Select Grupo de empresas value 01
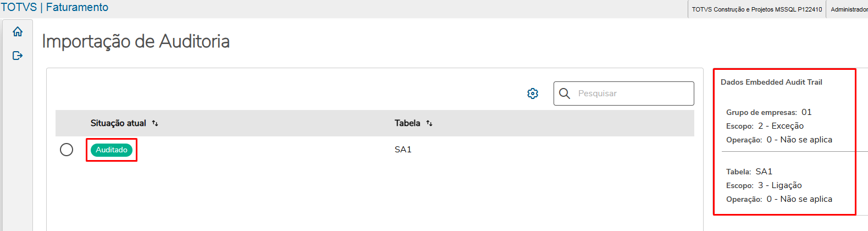Viewport: 868px width, 231px height. click(806, 112)
